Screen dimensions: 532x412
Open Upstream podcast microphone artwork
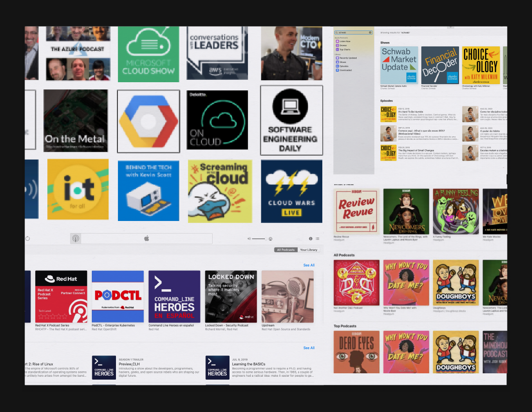tap(288, 296)
